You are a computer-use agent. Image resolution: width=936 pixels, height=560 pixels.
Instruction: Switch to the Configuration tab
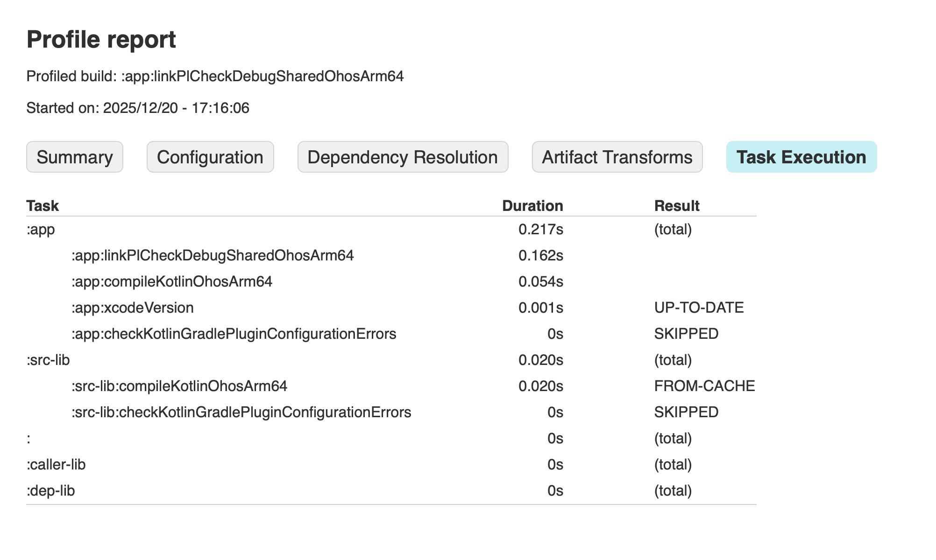[210, 157]
